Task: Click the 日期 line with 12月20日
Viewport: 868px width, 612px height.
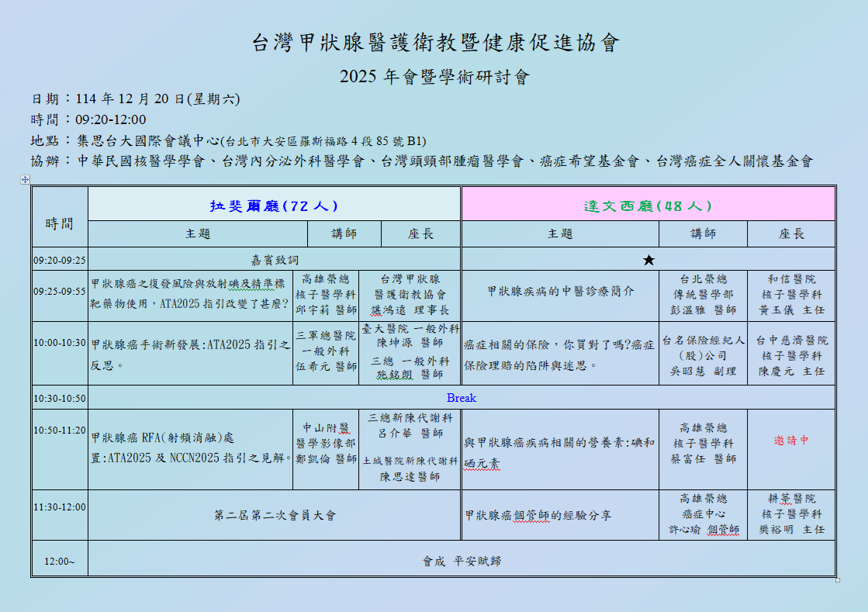Action: pyautogui.click(x=136, y=99)
